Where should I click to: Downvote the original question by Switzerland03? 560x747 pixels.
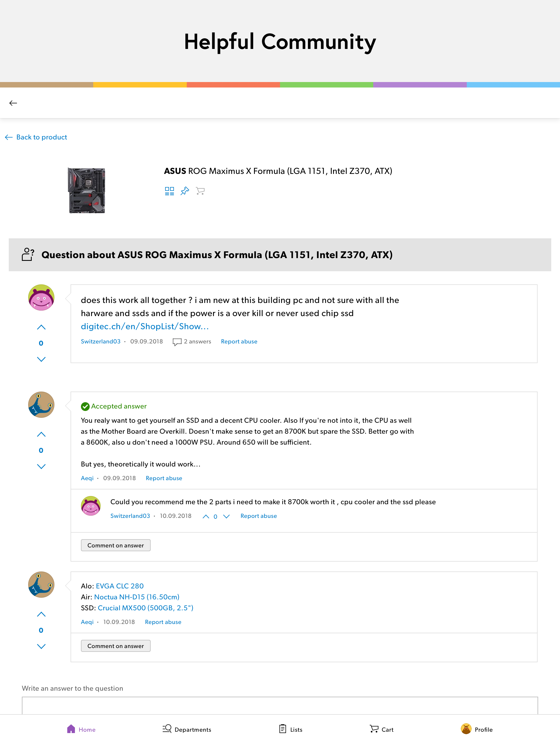(x=41, y=359)
